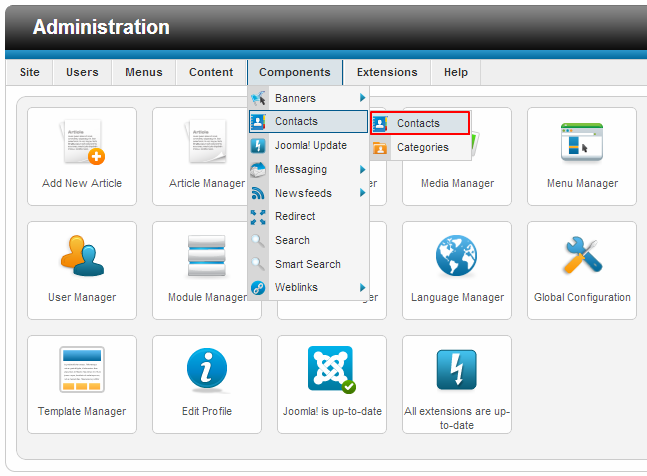
Task: Open Language Manager globe icon
Action: (456, 256)
